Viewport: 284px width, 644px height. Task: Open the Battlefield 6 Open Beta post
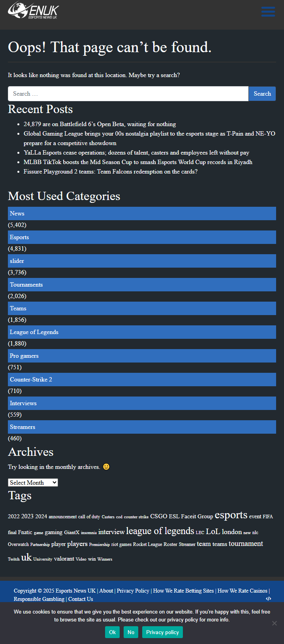pyautogui.click(x=100, y=124)
